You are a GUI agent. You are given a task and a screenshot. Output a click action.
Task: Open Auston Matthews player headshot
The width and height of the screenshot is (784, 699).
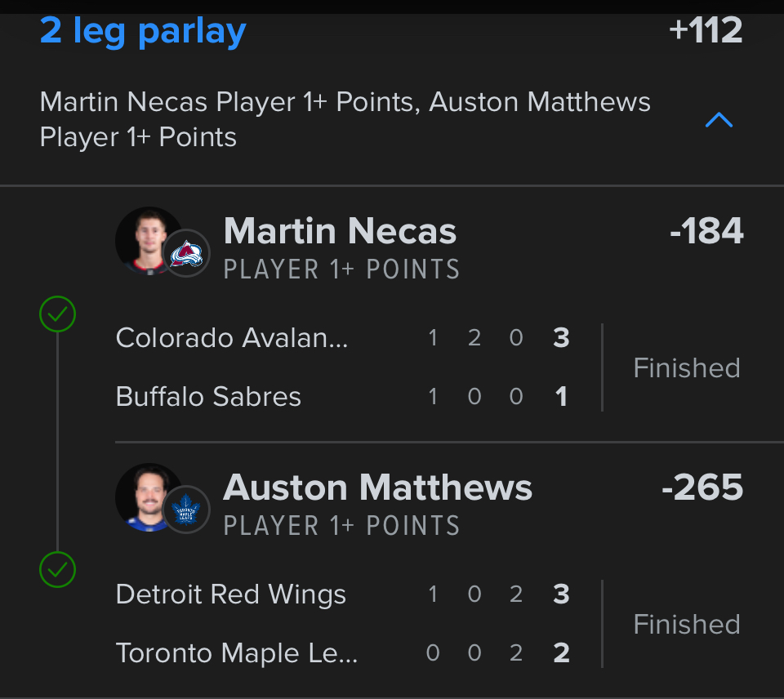coord(147,496)
